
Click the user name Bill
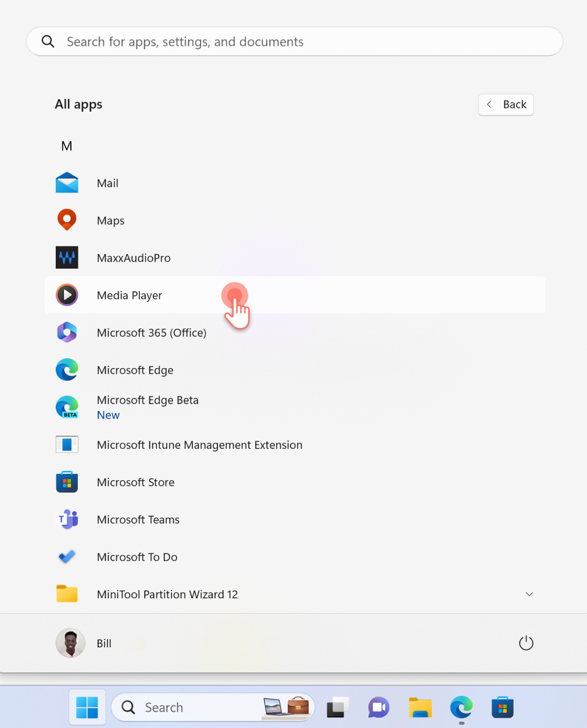click(104, 643)
